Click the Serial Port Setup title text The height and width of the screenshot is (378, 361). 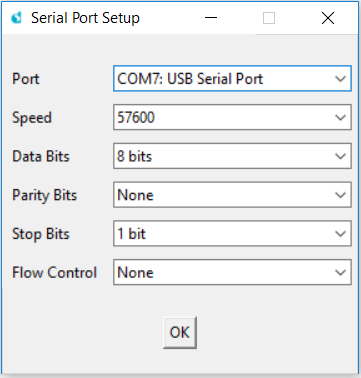click(x=85, y=18)
